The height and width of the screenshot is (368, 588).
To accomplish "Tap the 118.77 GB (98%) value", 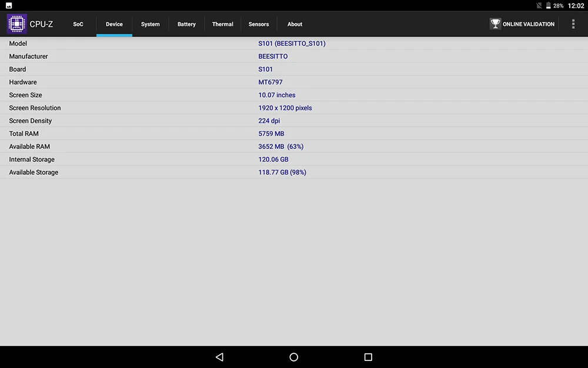I will tap(282, 173).
